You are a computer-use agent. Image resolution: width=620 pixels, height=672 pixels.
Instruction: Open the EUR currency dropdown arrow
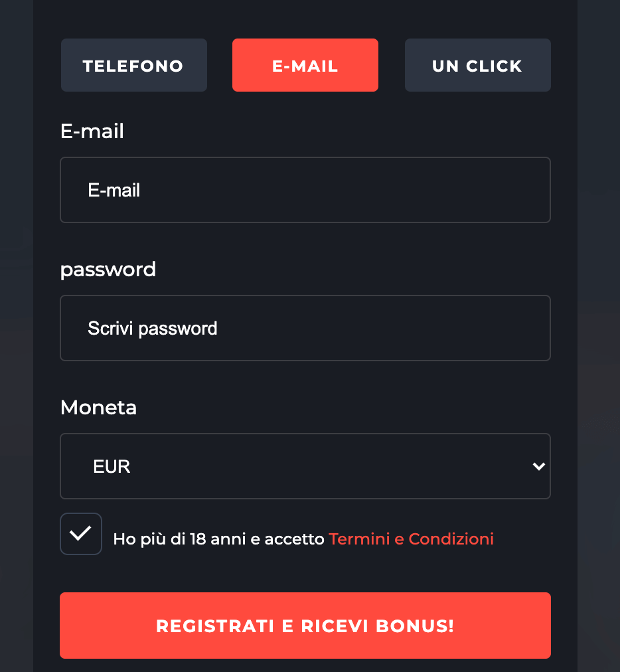pyautogui.click(x=539, y=466)
